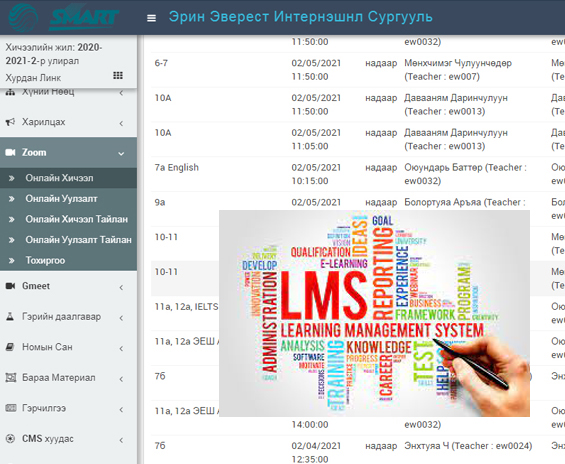Open the Онлайн Уулзалт submenu item
This screenshot has height=464, width=565.
click(x=68, y=198)
